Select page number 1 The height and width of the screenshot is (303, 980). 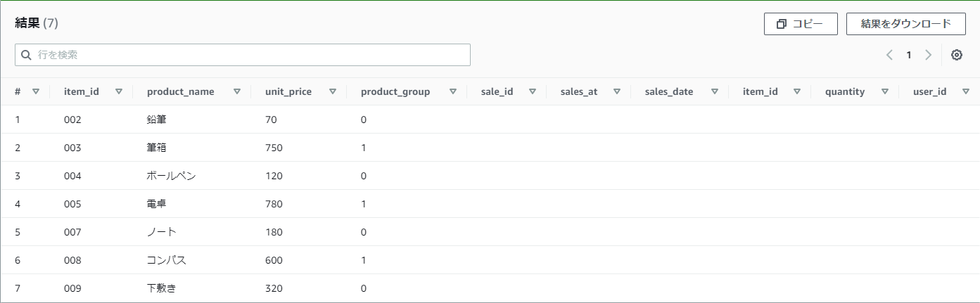[x=909, y=55]
